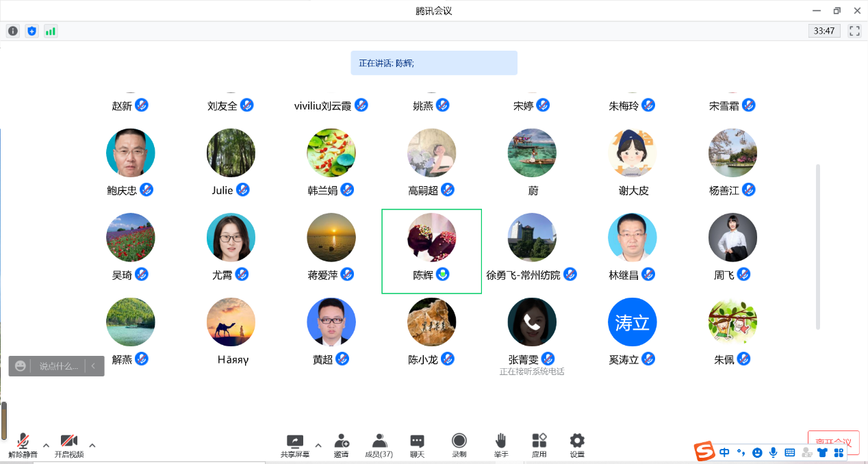868x464 pixels.
Task: Click the muted mic icon next to 宋婷
Action: coord(543,105)
